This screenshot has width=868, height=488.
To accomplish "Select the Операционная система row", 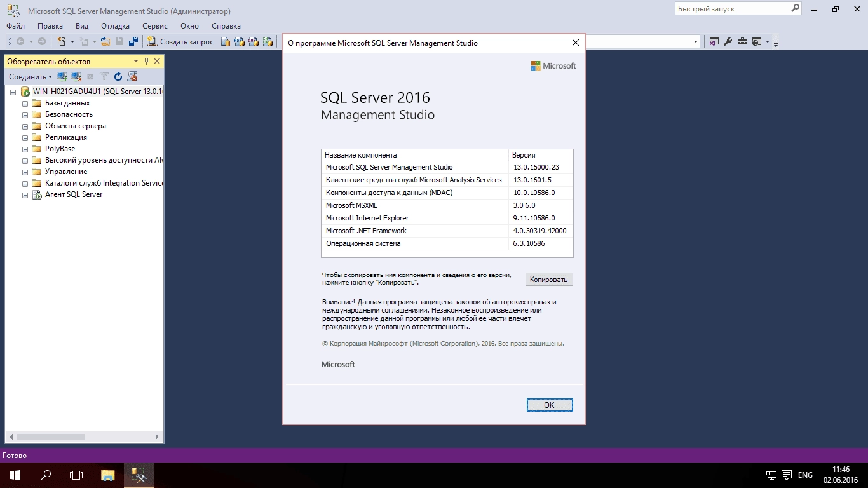I will click(447, 243).
